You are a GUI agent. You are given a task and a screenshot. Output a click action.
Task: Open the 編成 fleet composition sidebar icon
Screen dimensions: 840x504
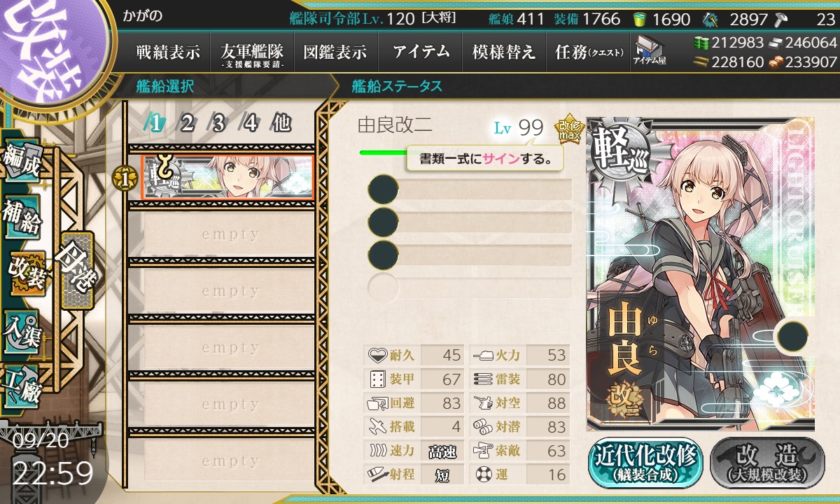click(x=22, y=160)
